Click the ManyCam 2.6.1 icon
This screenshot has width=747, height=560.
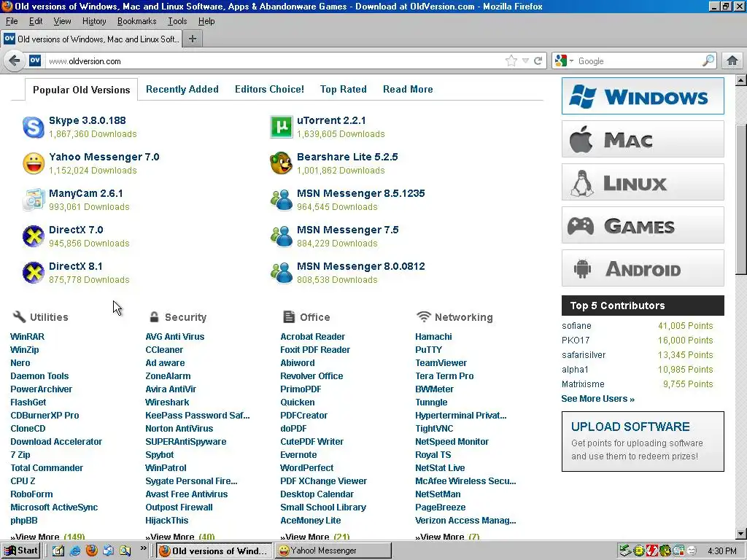pos(34,200)
